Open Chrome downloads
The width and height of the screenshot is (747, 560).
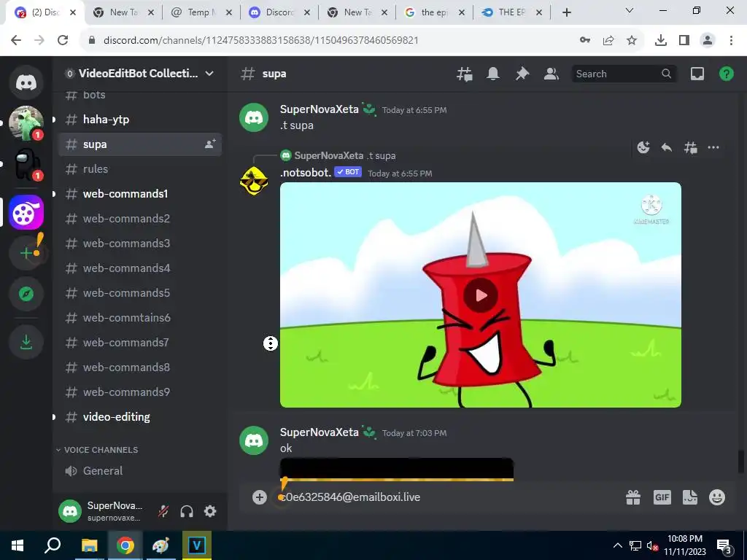pyautogui.click(x=660, y=41)
